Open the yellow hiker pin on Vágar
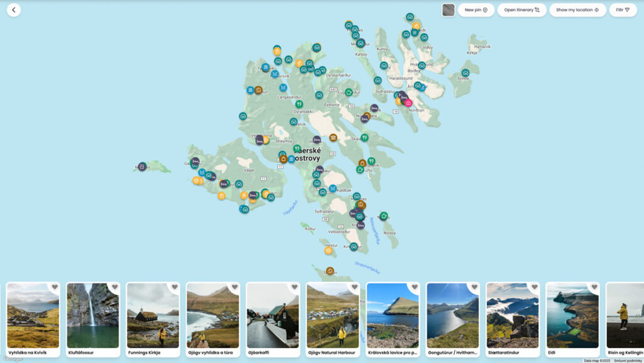 pyautogui.click(x=244, y=195)
